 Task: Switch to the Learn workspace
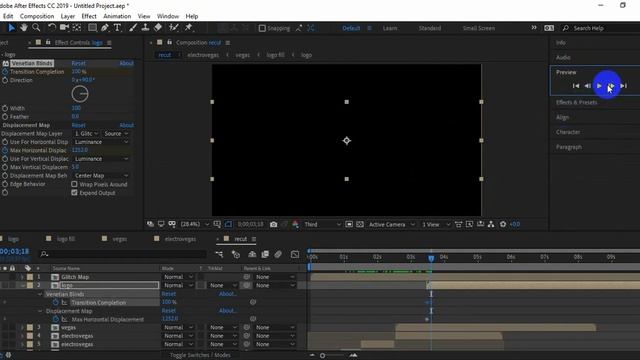coord(390,28)
